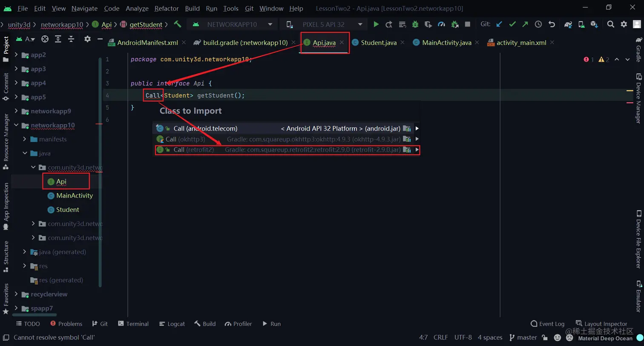Toggle the Device File Explorer tool window
This screenshot has height=346, width=644.
pos(638,239)
